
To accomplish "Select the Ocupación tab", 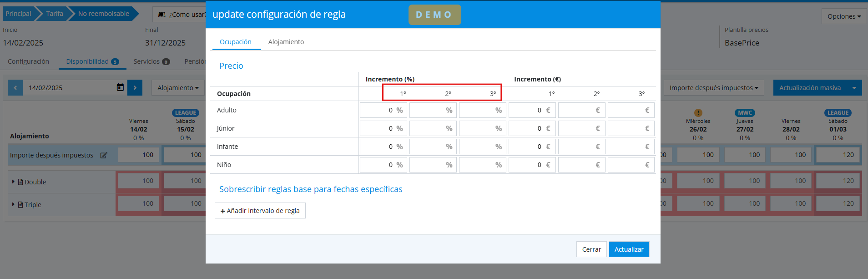I will click(235, 42).
